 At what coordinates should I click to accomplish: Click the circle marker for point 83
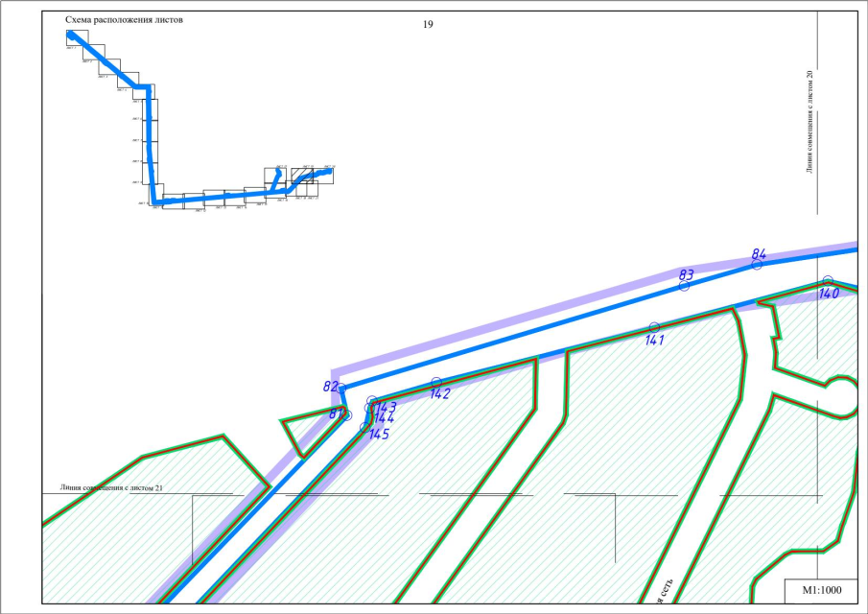685,286
